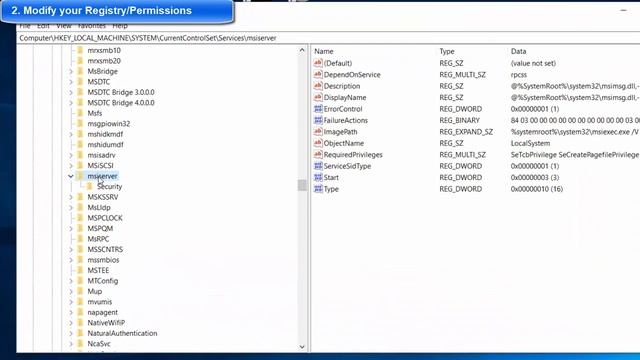Click the MSTEE folder icon
640x360 pixels.
(80, 270)
